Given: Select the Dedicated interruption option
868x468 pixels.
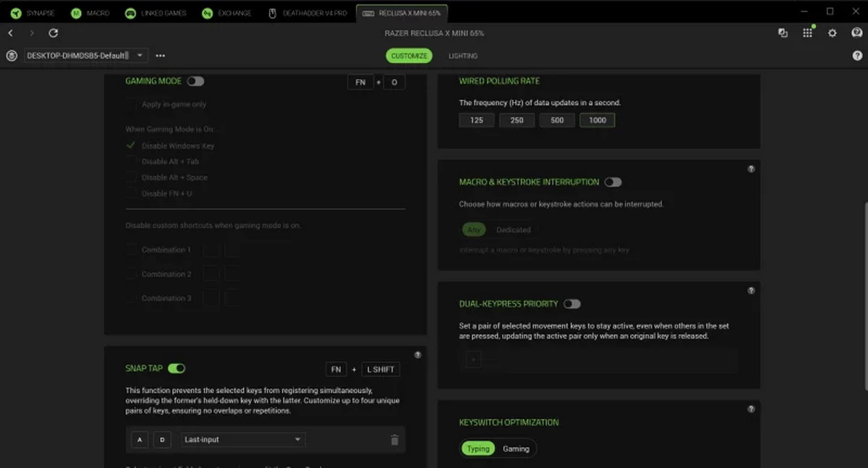Looking at the screenshot, I should point(514,230).
